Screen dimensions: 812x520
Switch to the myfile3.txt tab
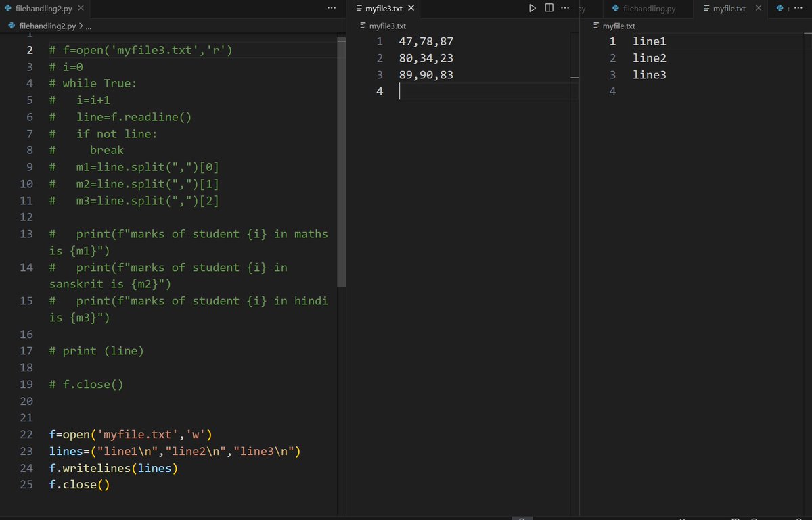click(384, 8)
